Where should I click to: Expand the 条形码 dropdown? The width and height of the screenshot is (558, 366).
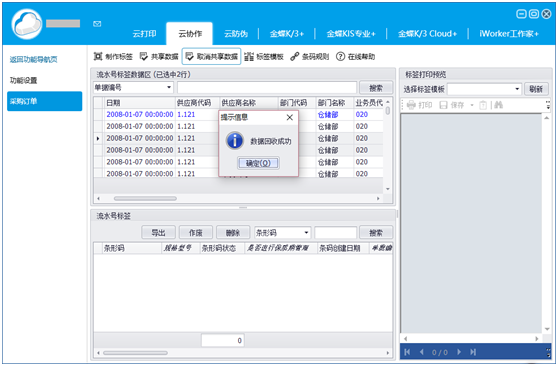306,232
